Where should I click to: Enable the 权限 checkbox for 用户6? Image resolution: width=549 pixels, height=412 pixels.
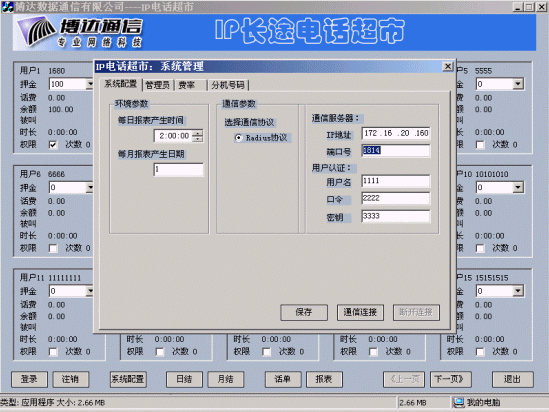point(53,248)
